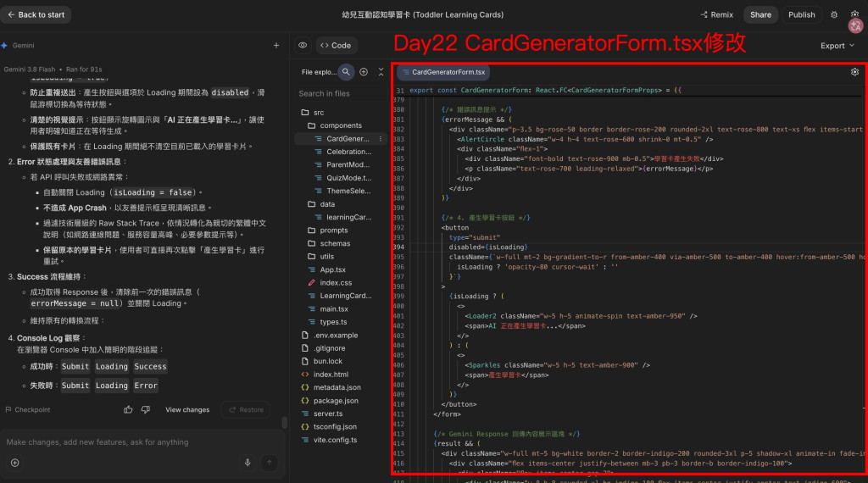Select the CardGeneratorForm.tsx editor tab

coord(443,72)
